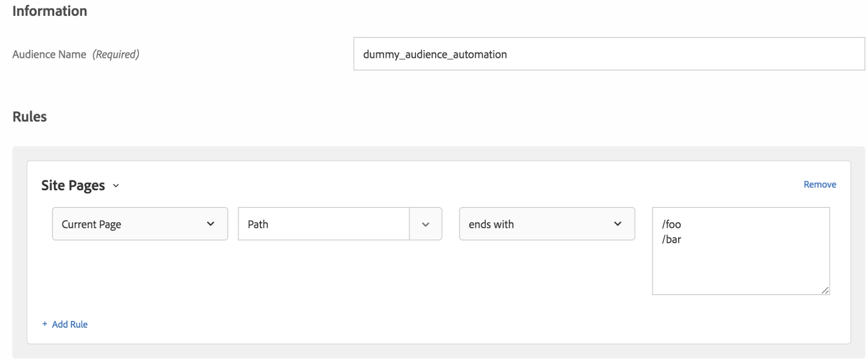Image resolution: width=868 pixels, height=362 pixels.
Task: Click the chevron in the Current Page dropdown
Action: pos(210,224)
